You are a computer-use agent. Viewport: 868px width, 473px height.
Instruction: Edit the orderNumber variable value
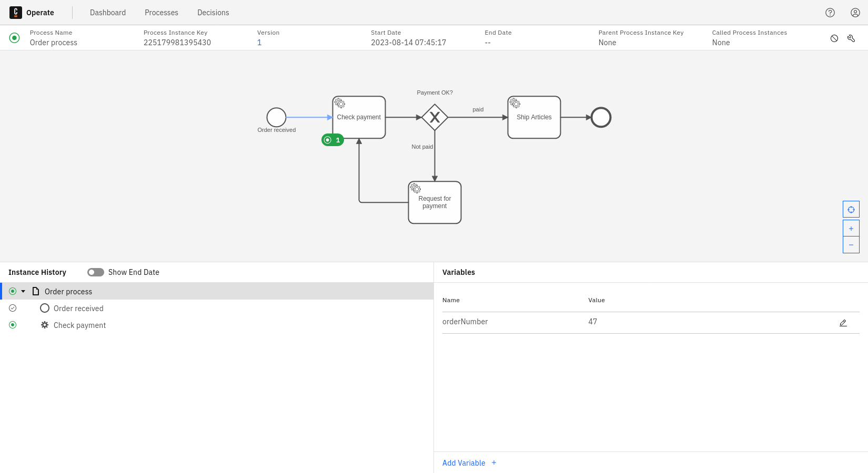click(843, 322)
